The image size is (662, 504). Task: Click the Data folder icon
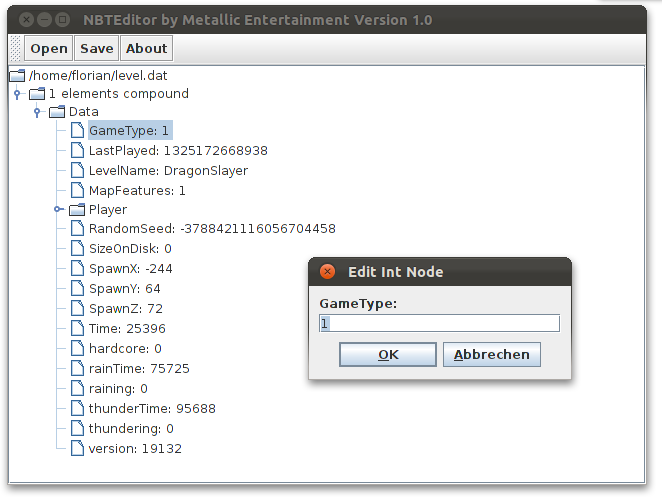tap(57, 112)
